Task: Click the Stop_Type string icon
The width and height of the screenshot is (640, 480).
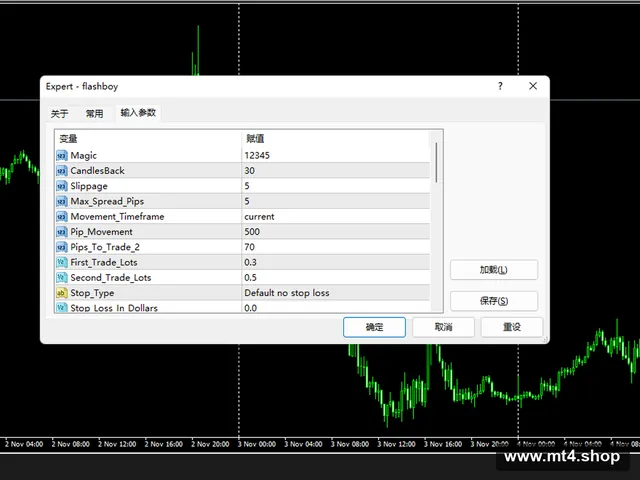Action: (x=62, y=293)
